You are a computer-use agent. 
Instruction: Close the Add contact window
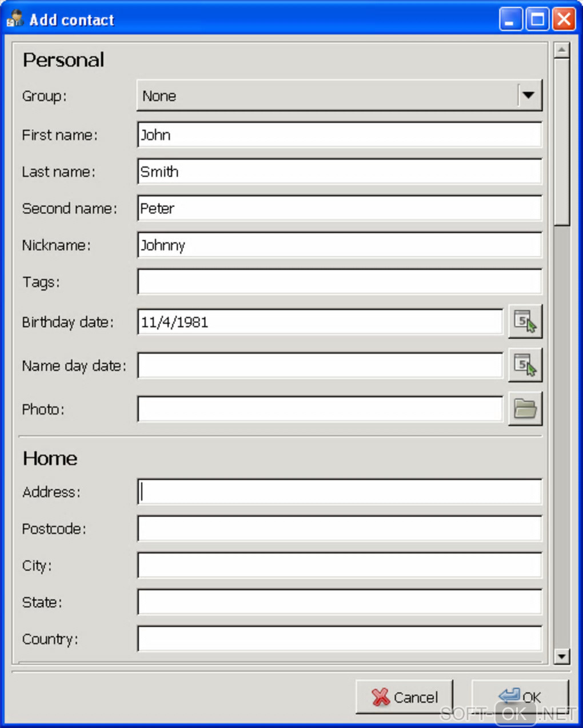point(564,19)
